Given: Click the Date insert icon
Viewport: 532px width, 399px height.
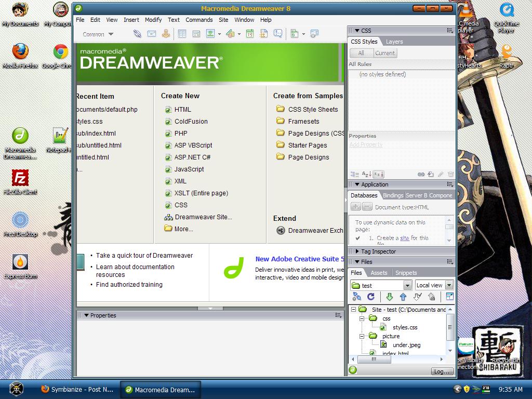Looking at the screenshot, I should tap(250, 34).
